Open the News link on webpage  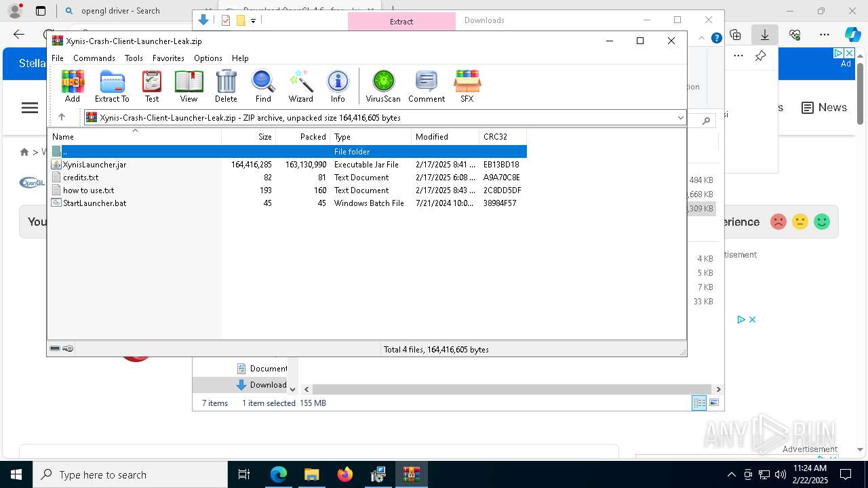pos(824,108)
